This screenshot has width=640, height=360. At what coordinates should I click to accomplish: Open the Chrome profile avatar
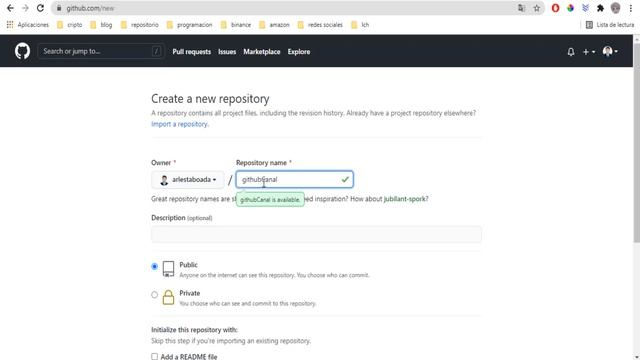tap(616, 8)
